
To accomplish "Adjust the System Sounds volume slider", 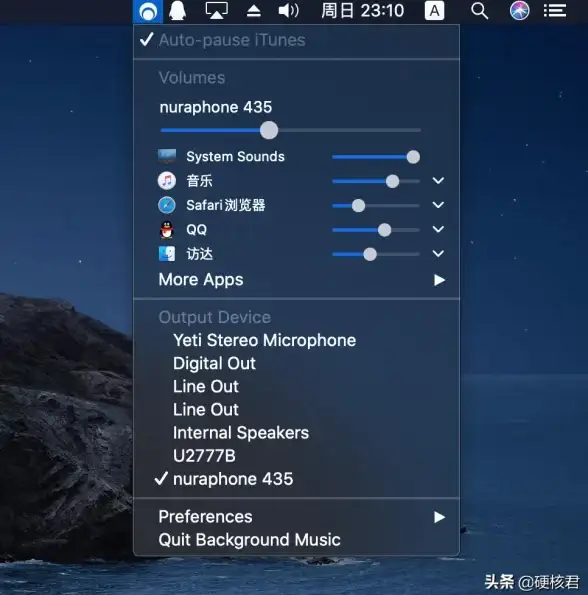I will pos(376,157).
